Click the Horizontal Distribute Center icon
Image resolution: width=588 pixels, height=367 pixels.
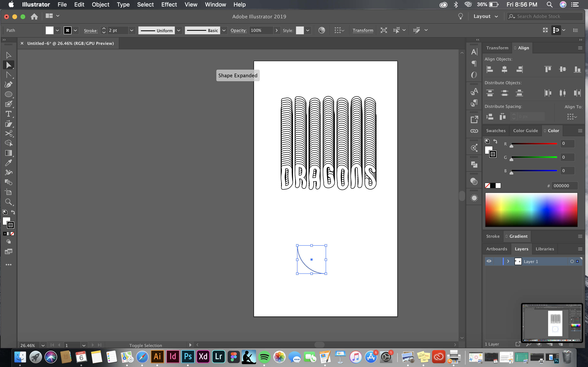point(563,93)
